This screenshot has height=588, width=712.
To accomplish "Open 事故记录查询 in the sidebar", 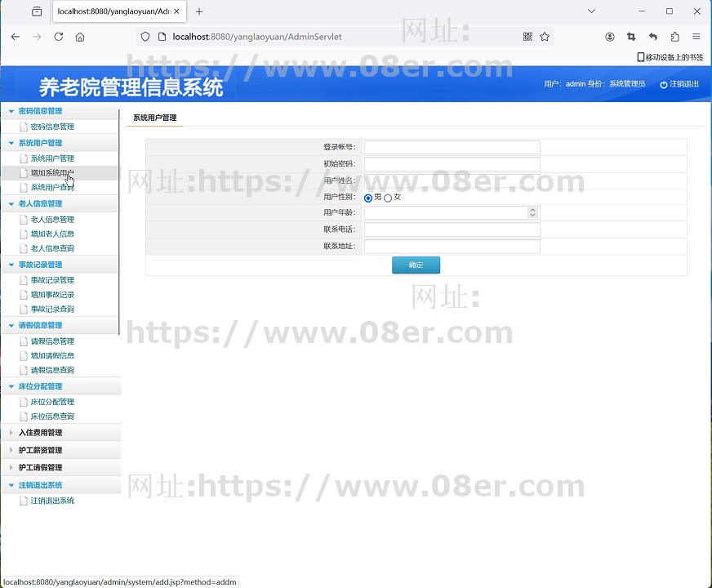I will (52, 310).
